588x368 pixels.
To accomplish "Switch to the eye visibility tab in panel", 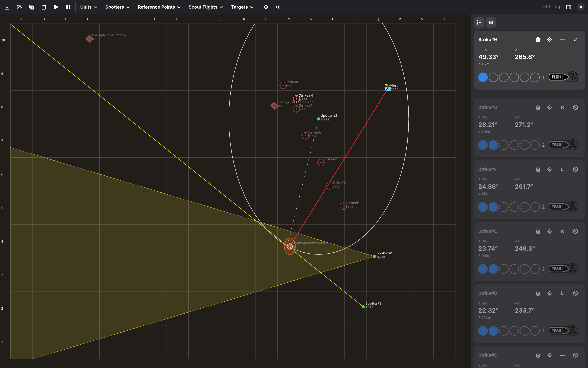I will pyautogui.click(x=491, y=22).
